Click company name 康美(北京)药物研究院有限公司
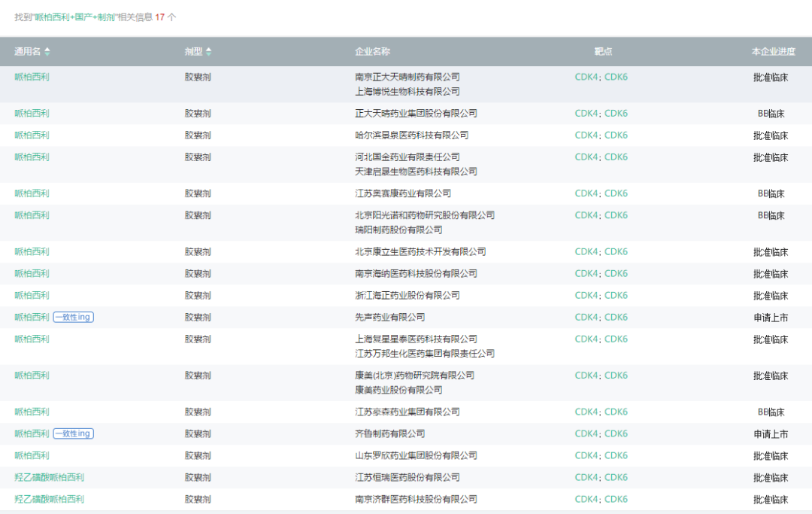This screenshot has width=812, height=514. [x=415, y=375]
